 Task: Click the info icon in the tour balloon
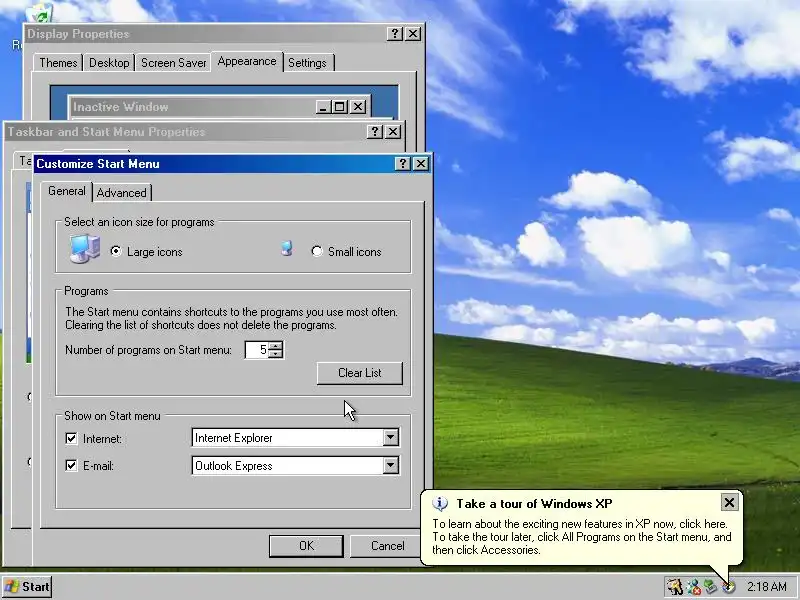(440, 504)
